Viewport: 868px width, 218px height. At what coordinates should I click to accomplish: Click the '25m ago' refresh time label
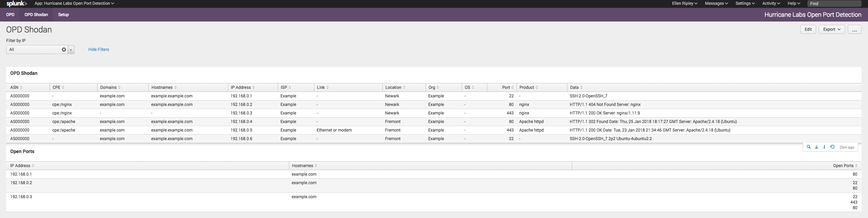(846, 147)
